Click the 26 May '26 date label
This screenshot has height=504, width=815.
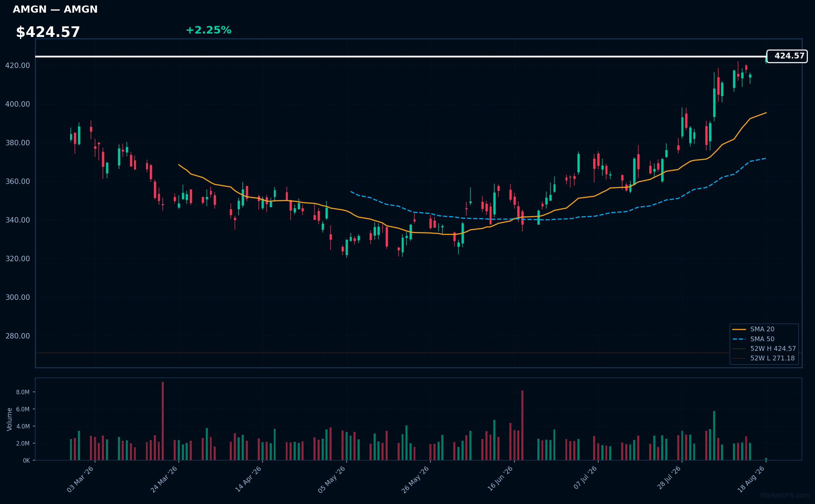(x=415, y=479)
